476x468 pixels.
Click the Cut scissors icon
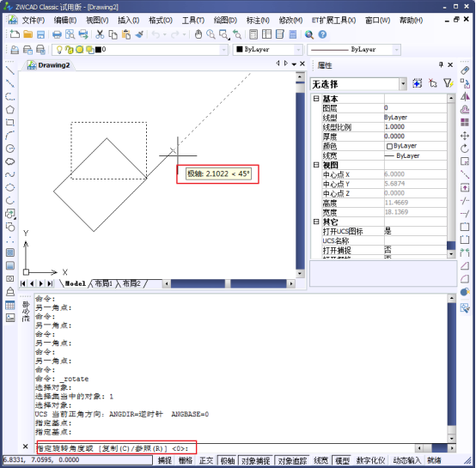pos(100,34)
